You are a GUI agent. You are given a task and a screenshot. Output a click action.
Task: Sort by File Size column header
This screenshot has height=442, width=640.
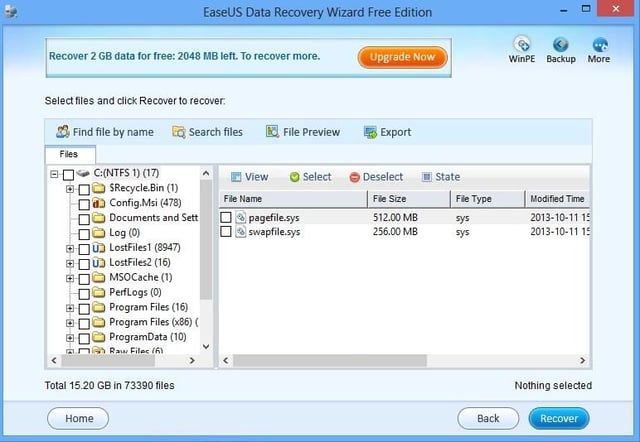pyautogui.click(x=409, y=199)
